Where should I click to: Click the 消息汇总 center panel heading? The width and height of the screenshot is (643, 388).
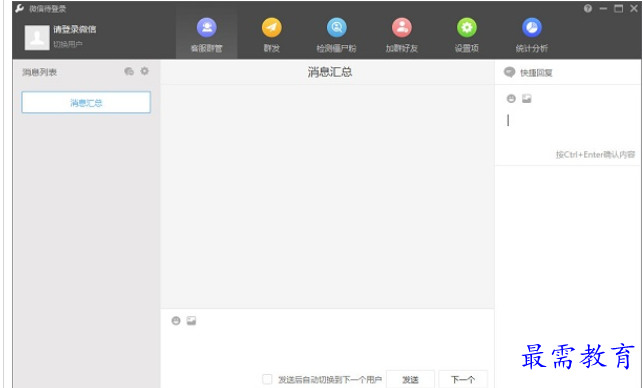pos(330,72)
